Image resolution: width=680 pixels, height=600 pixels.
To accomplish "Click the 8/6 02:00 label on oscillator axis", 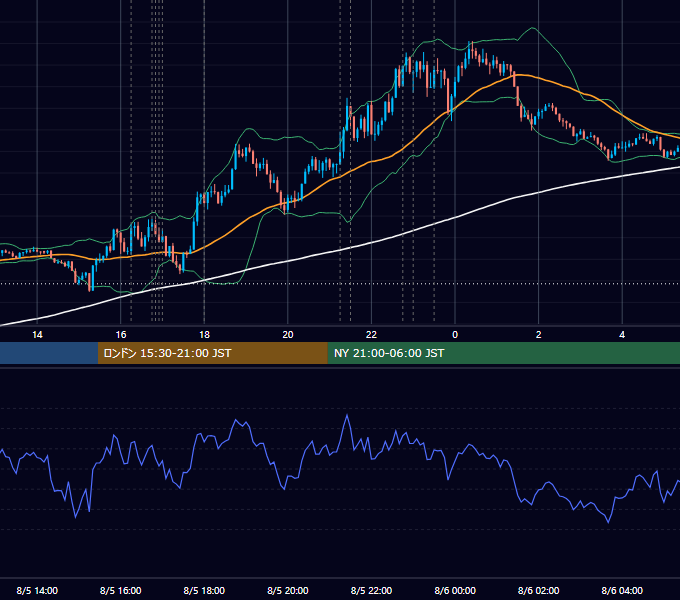I will tap(539, 590).
